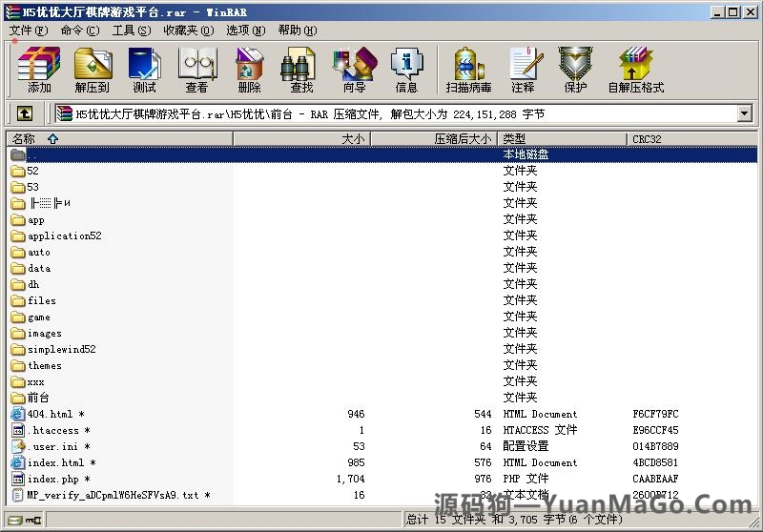Select the 404.html file icon
This screenshot has height=532, width=763.
click(x=17, y=414)
